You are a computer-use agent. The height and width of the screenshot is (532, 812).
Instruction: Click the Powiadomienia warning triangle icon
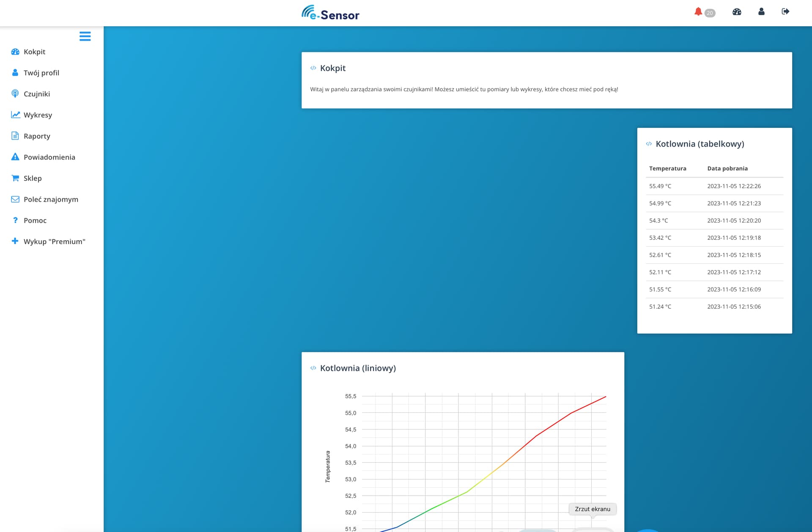point(15,157)
